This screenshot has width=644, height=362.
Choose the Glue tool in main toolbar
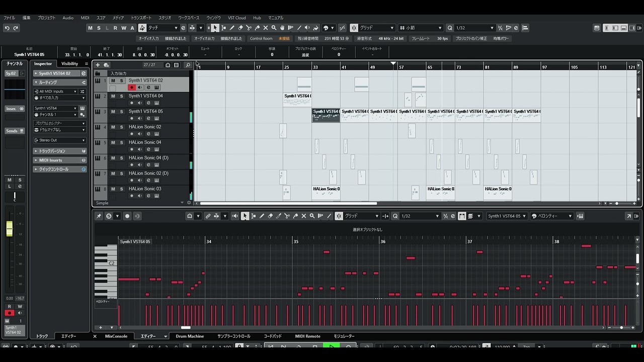tap(257, 28)
